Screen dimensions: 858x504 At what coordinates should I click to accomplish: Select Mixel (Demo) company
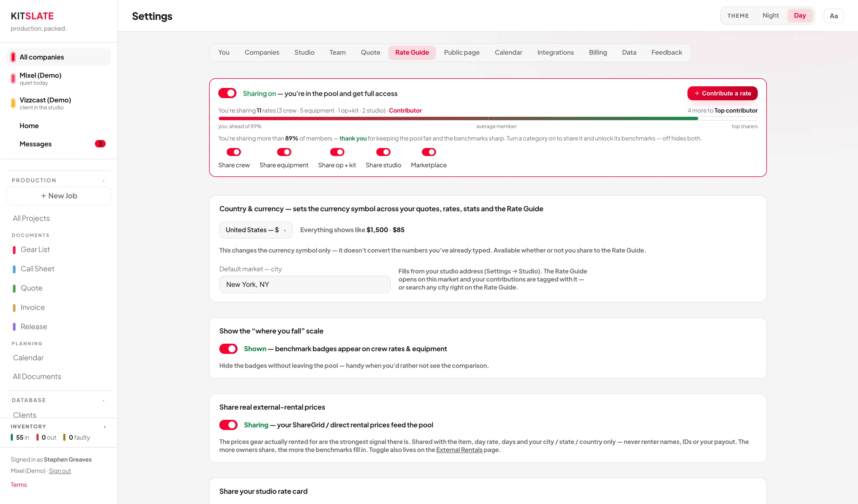(58, 79)
